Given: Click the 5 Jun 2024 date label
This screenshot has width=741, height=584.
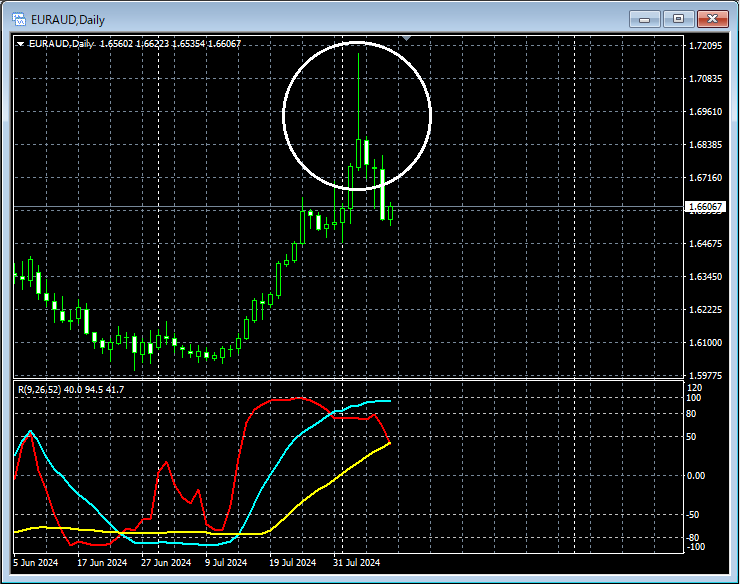Looking at the screenshot, I should click(x=36, y=563).
